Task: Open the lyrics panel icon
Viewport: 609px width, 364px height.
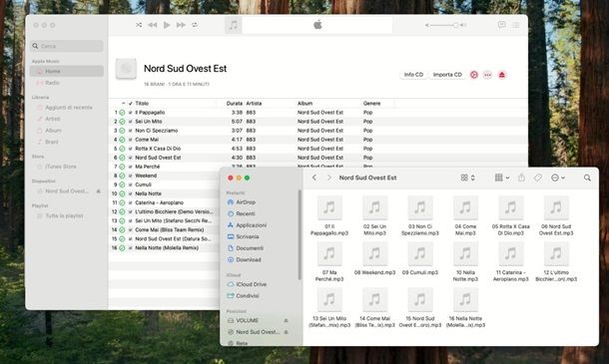Action: (502, 25)
